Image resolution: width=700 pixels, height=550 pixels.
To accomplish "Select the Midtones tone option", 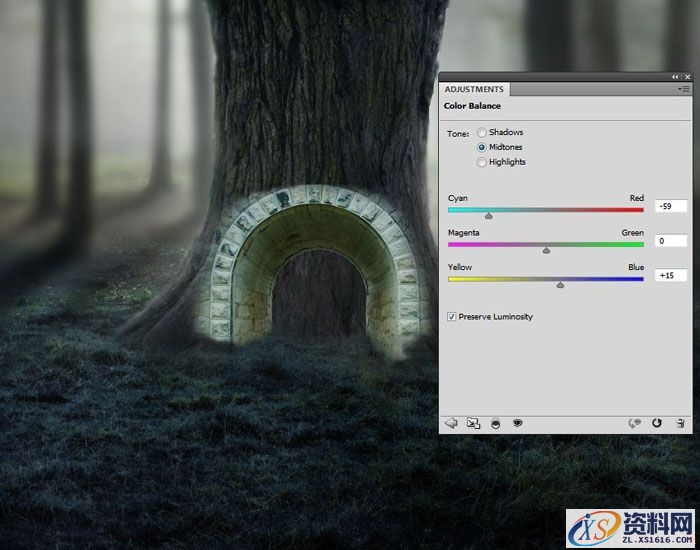I will (x=482, y=147).
